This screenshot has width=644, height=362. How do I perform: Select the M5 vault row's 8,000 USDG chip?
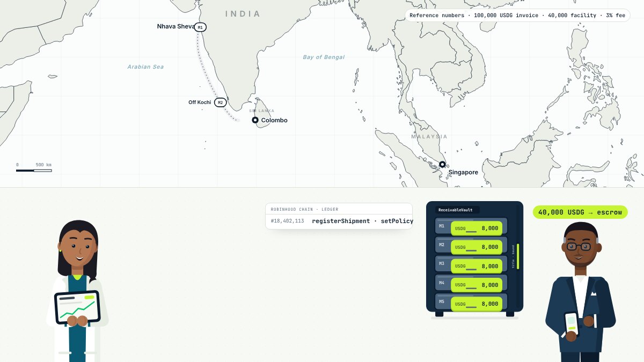pyautogui.click(x=477, y=304)
